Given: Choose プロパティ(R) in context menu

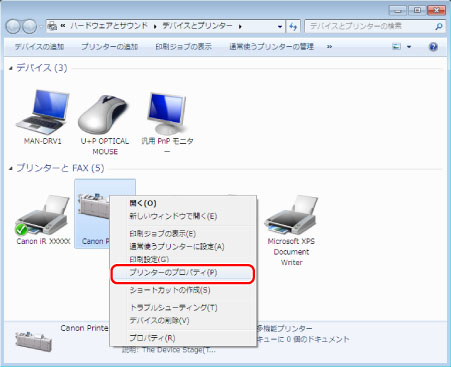Looking at the screenshot, I should pos(183,338).
